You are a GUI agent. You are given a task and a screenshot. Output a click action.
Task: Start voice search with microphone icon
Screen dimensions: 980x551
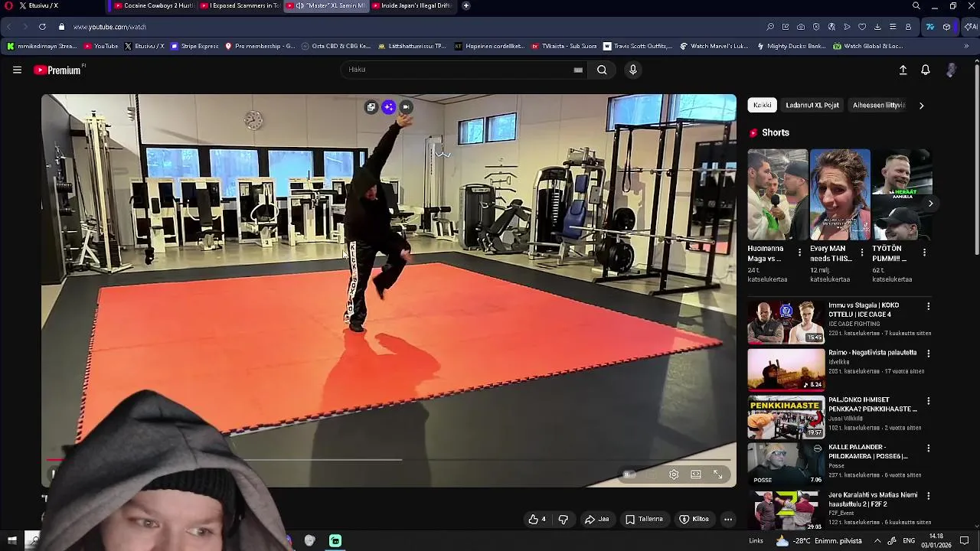pyautogui.click(x=632, y=70)
